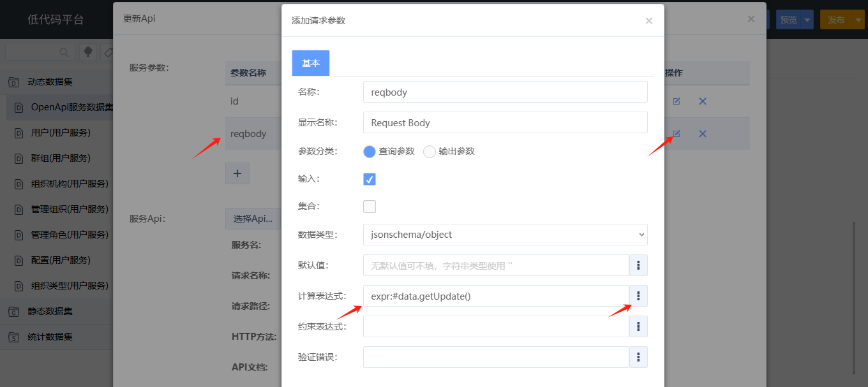Click the 名称 input field
Viewport: 868px width, 387px height.
coord(505,92)
